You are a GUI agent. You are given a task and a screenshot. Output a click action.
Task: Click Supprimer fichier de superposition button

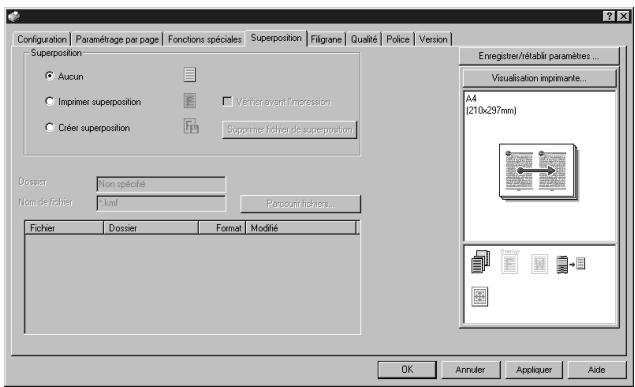[290, 130]
